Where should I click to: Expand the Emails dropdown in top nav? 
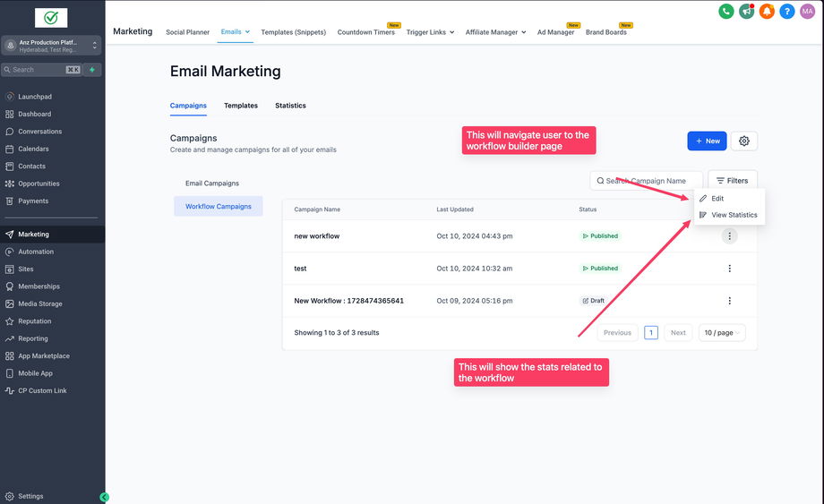point(235,31)
